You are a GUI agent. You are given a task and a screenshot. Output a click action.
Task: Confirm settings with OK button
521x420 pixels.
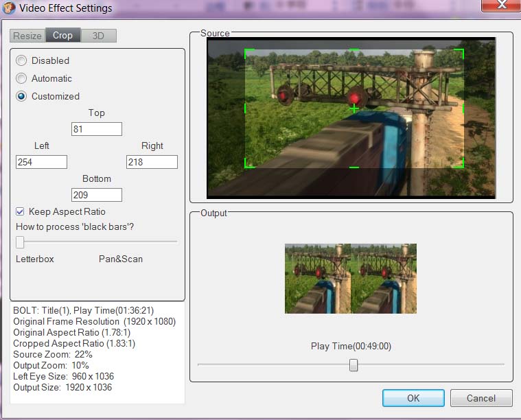(x=413, y=398)
